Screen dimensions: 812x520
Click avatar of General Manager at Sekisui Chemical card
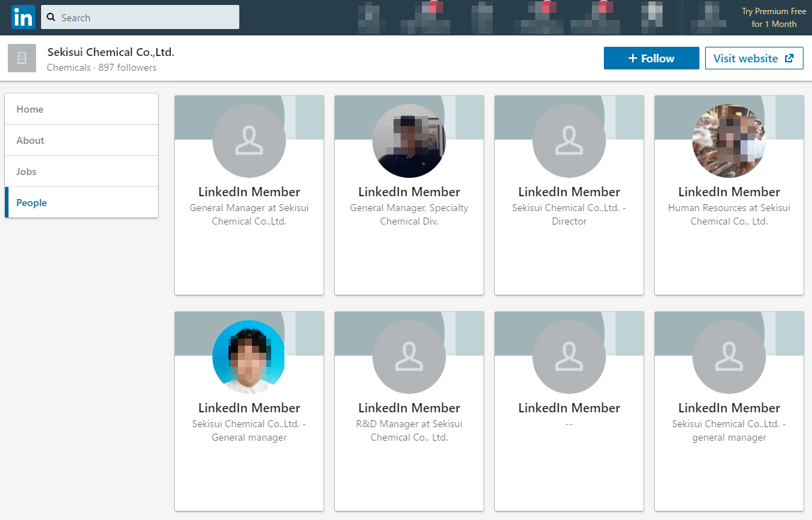249,140
